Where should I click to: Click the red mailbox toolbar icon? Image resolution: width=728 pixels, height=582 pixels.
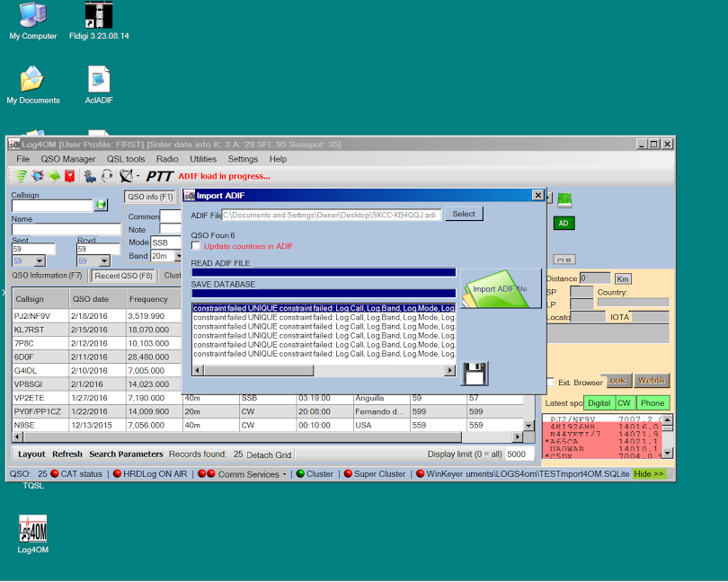(x=69, y=176)
